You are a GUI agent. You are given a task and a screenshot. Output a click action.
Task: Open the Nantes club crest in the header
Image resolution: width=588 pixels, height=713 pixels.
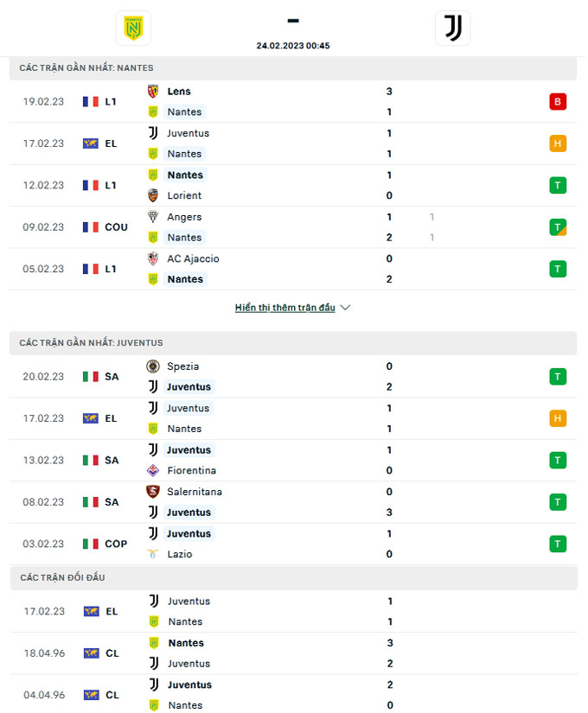point(133,29)
